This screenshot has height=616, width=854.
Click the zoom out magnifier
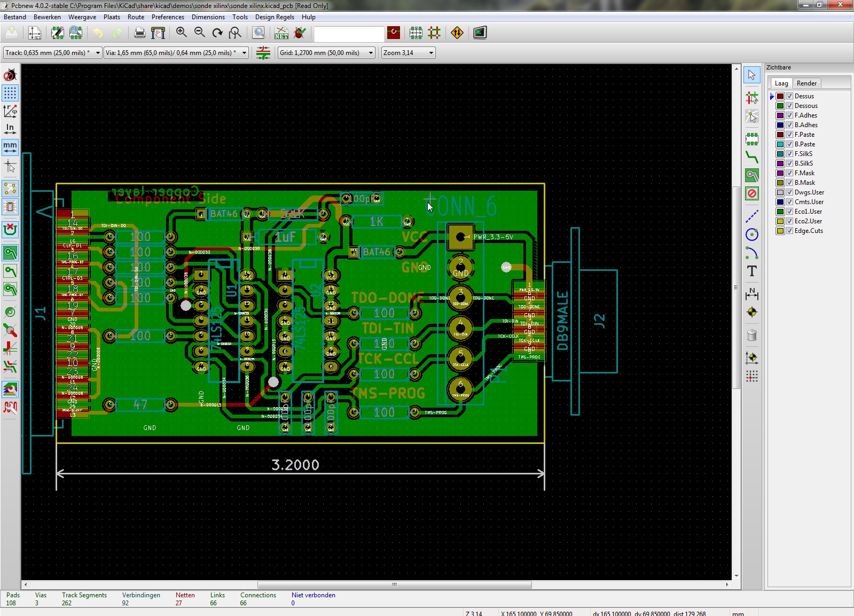pyautogui.click(x=200, y=33)
